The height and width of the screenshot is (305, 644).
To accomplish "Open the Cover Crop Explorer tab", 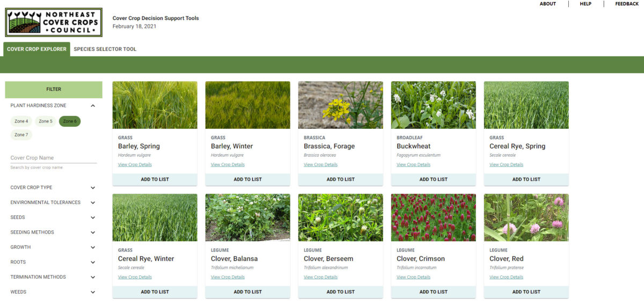I will click(36, 49).
